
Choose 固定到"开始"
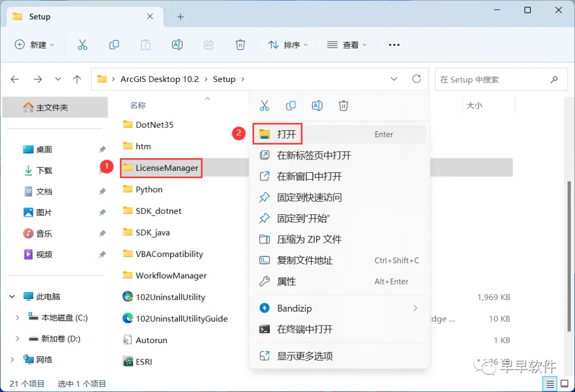click(339, 219)
